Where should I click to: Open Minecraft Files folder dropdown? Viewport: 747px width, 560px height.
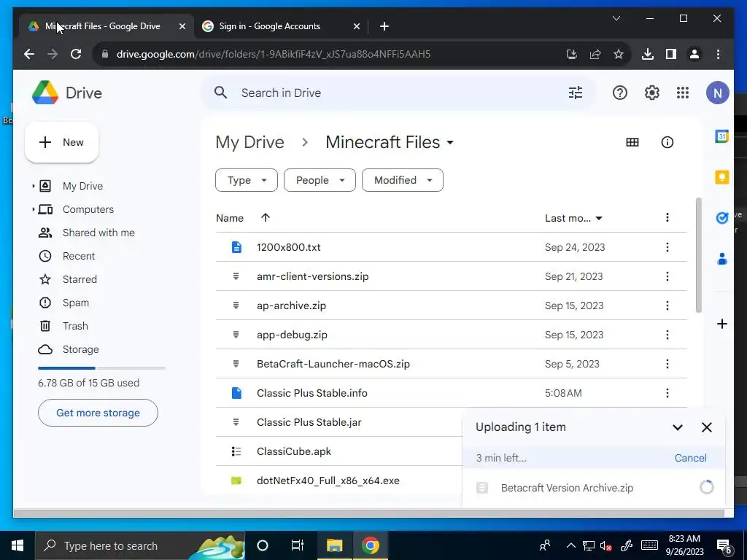coord(390,142)
